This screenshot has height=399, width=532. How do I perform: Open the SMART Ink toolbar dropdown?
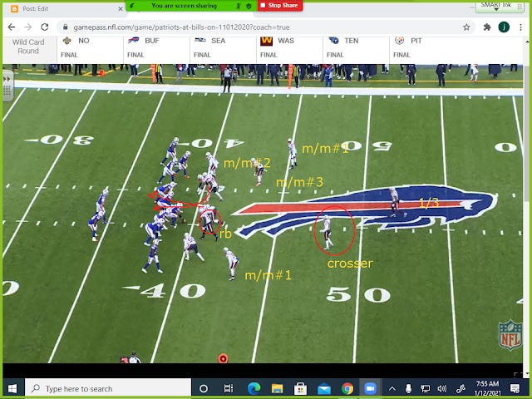(x=497, y=9)
